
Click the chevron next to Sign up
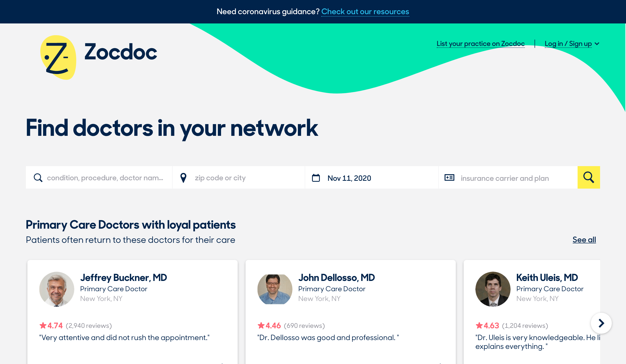pos(597,44)
